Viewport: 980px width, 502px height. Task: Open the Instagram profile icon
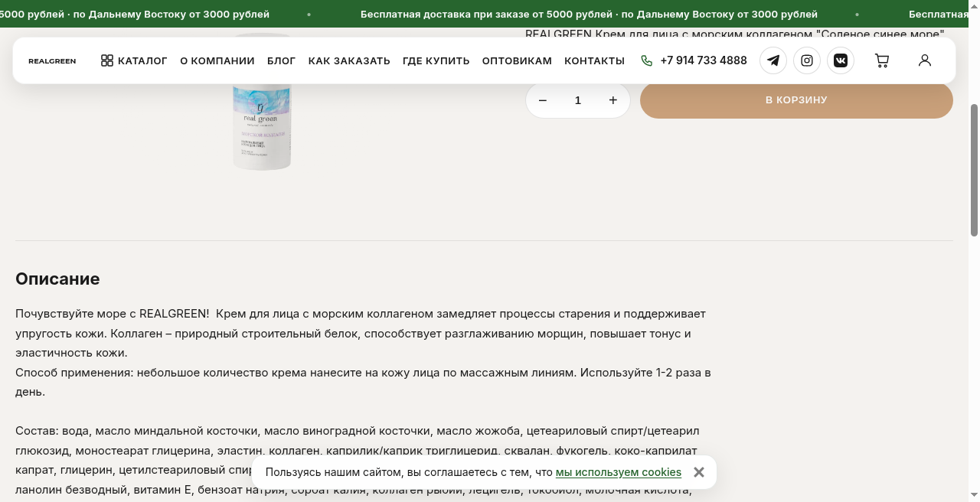point(807,60)
